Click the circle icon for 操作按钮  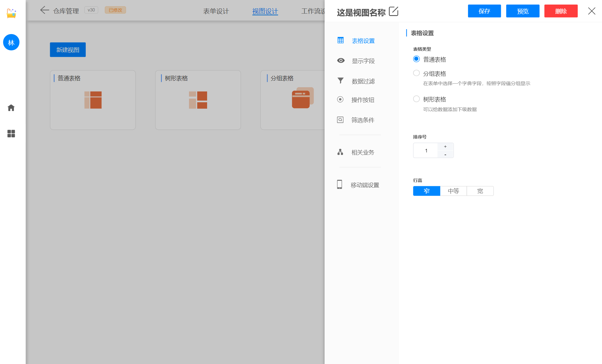[340, 99]
